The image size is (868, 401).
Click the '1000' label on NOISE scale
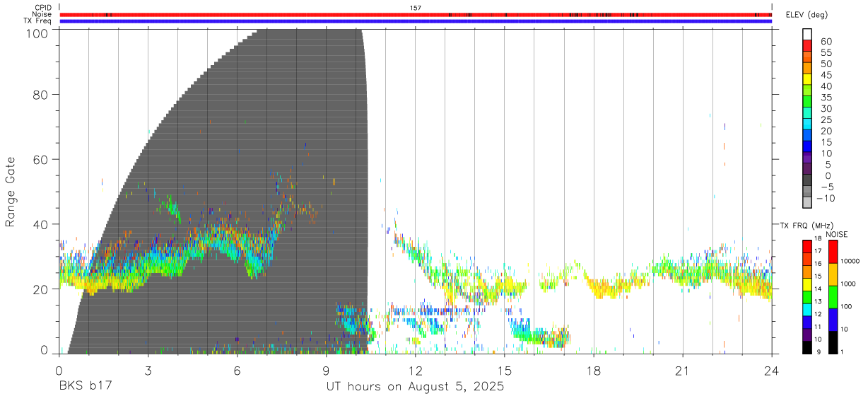pos(848,284)
